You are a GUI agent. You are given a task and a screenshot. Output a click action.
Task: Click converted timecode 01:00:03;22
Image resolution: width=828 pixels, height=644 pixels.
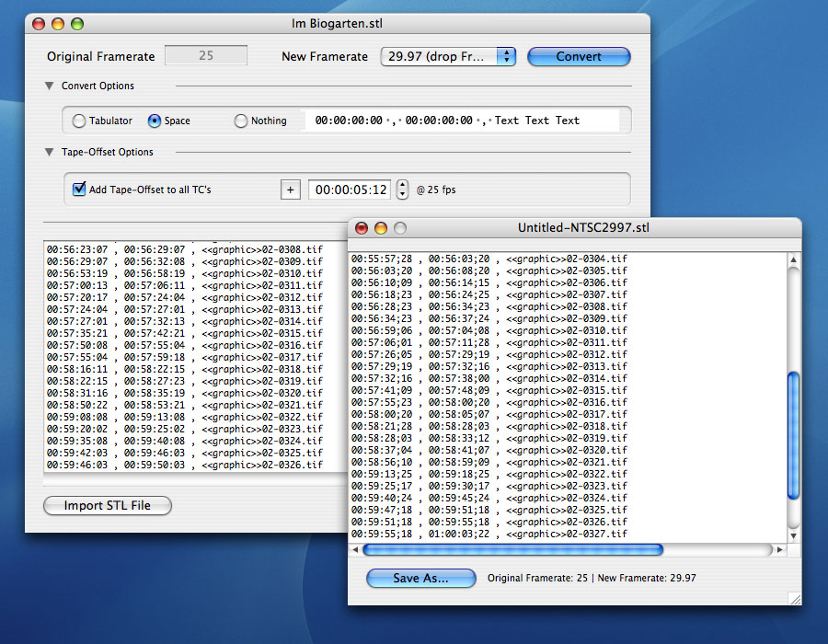click(459, 534)
